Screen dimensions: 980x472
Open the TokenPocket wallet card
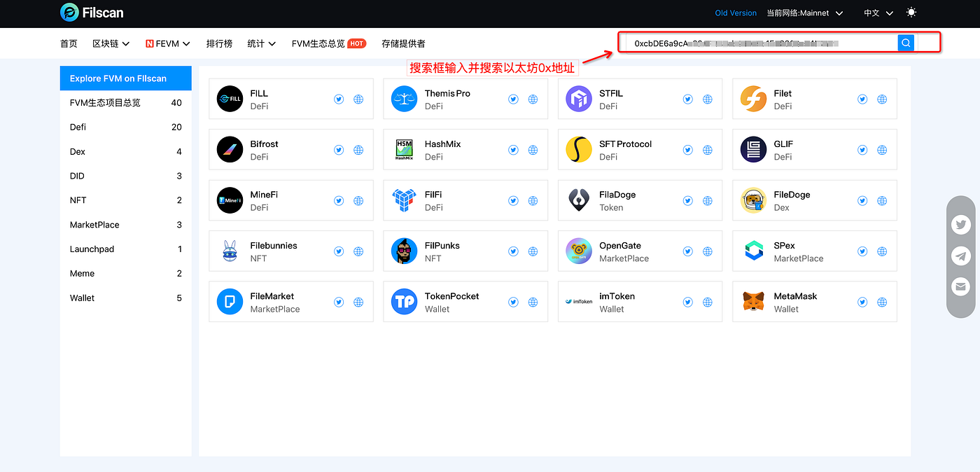(x=451, y=302)
